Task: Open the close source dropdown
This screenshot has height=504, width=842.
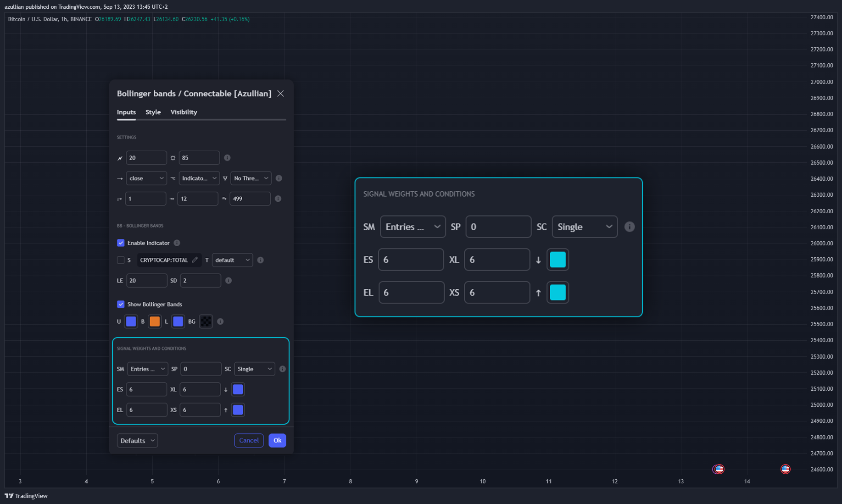Action: pyautogui.click(x=146, y=178)
